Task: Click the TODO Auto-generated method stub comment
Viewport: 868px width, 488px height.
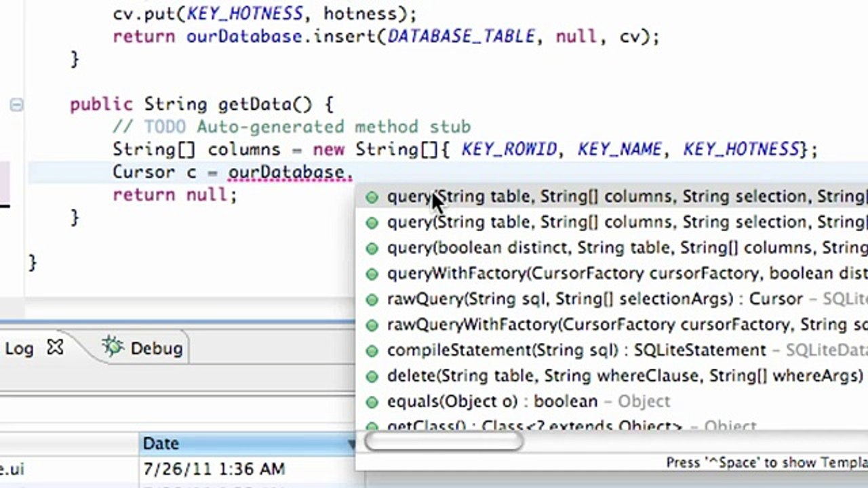Action: (292, 127)
